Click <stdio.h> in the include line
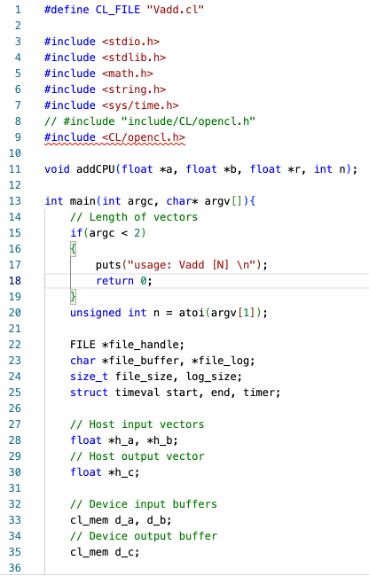Viewport: 370px width, 576px height. (x=131, y=41)
